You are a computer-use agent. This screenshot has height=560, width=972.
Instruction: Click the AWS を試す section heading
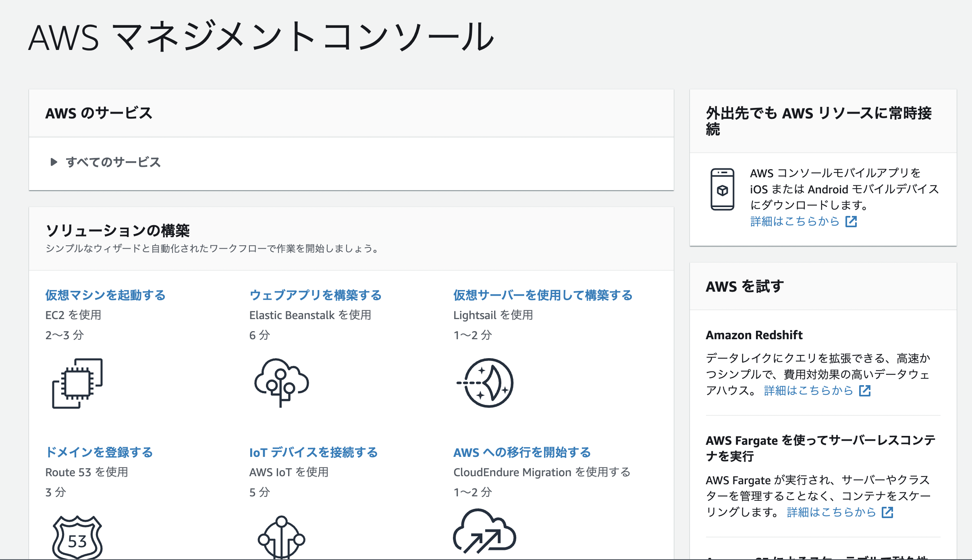744,287
